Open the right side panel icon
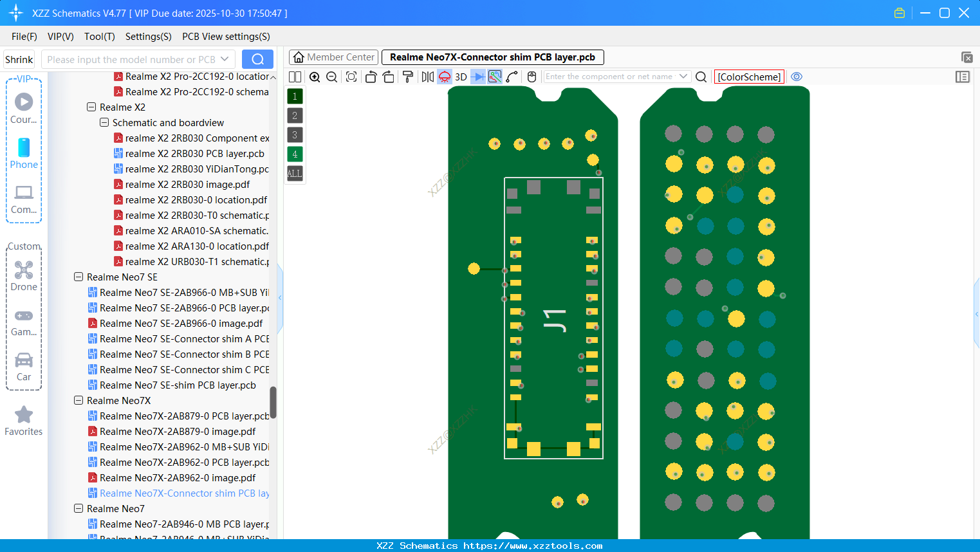Viewport: 980px width, 552px height. click(963, 77)
